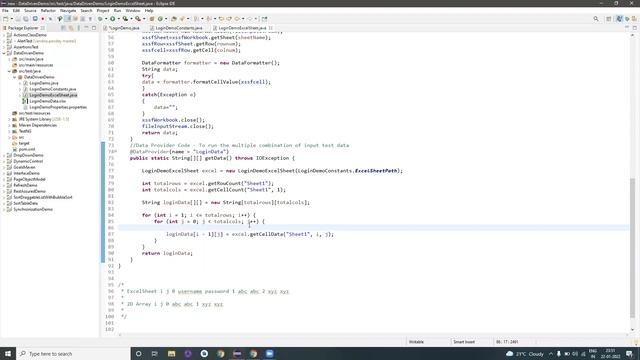Select the Java perspective icon
The height and width of the screenshot is (360, 640).
(620, 19)
